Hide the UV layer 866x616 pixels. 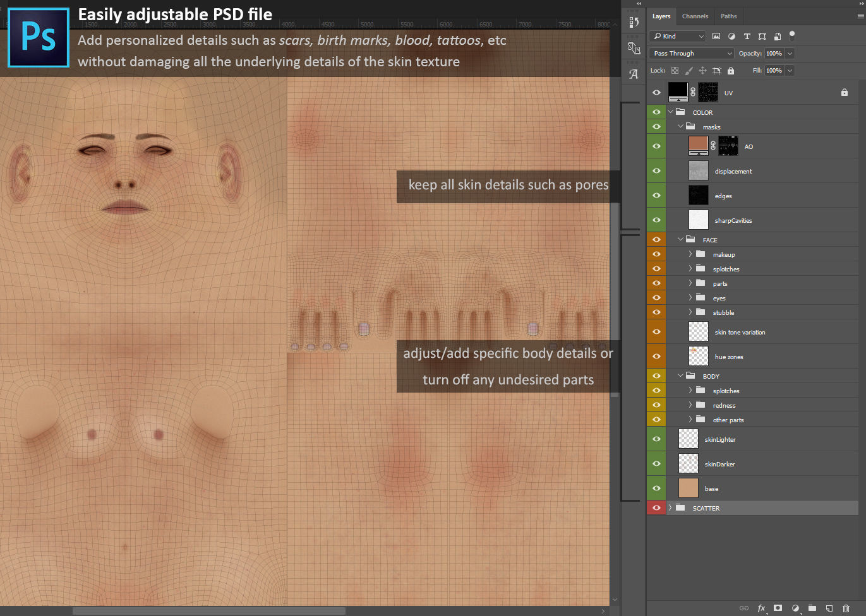656,92
